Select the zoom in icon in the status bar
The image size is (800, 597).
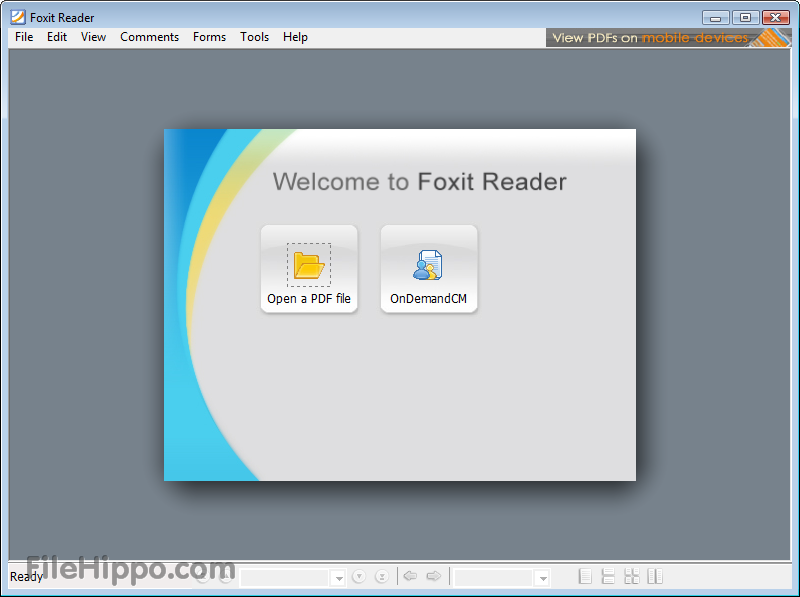(224, 577)
